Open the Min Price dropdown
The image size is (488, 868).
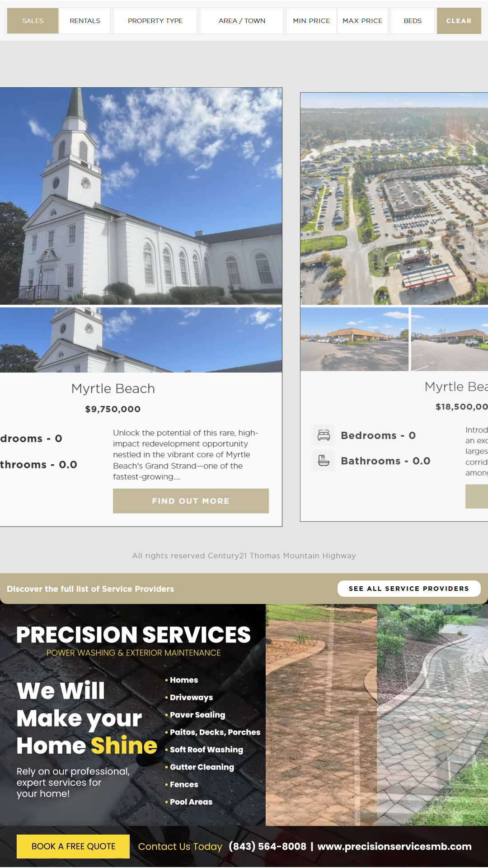click(x=311, y=21)
